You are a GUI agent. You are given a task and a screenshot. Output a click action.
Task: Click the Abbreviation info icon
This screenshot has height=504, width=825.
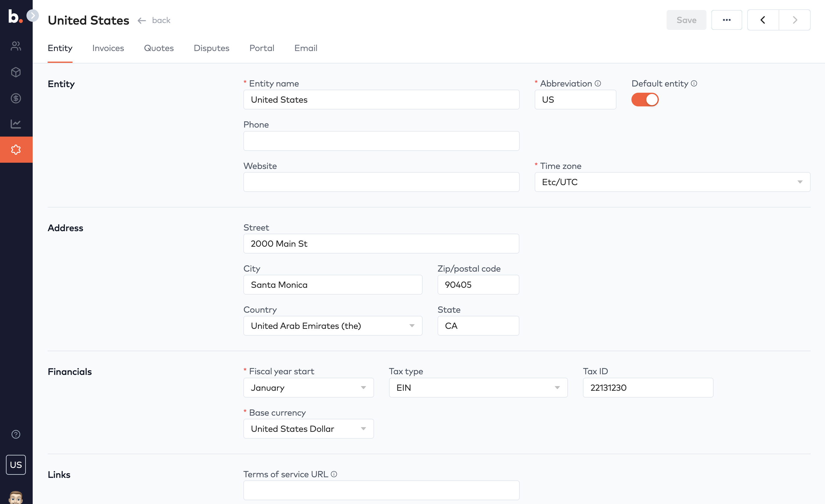tap(598, 83)
